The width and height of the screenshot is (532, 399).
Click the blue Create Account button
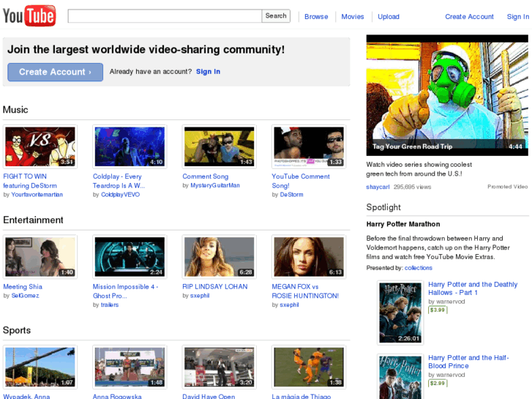[55, 72]
